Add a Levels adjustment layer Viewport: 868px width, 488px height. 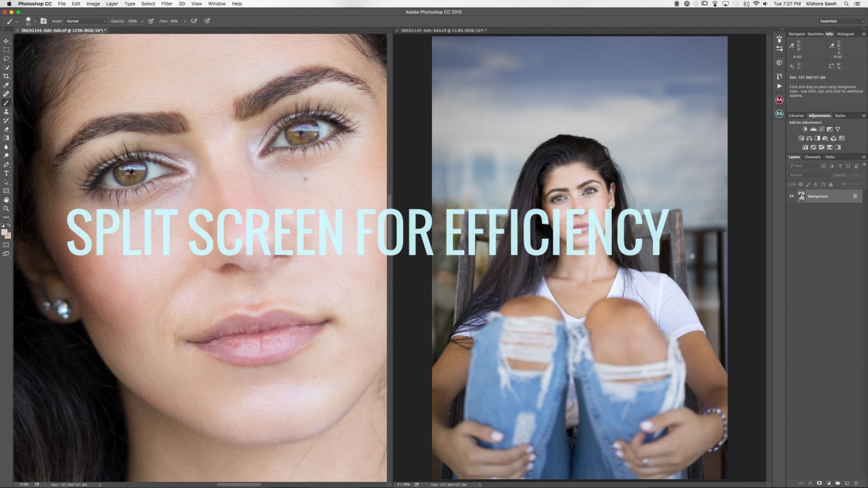coord(813,129)
